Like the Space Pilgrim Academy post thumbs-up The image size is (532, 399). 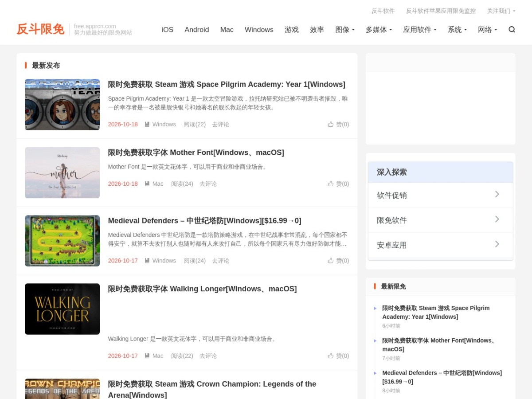[x=331, y=124]
